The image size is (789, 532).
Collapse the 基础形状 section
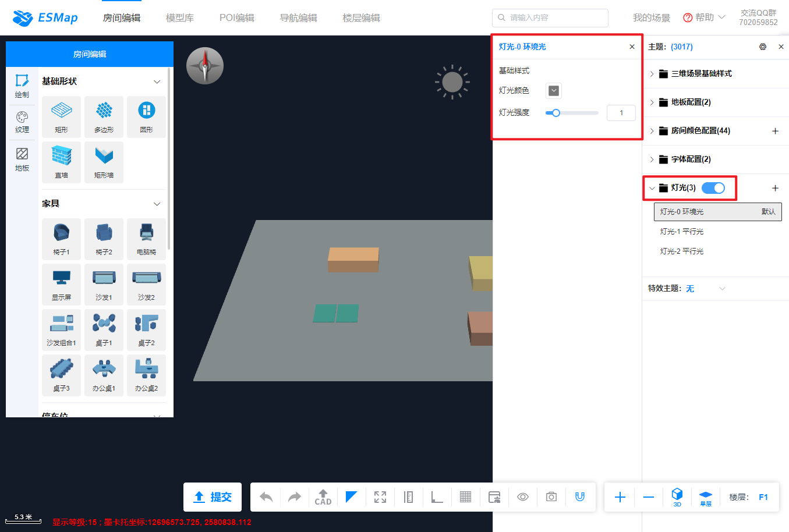pos(157,81)
